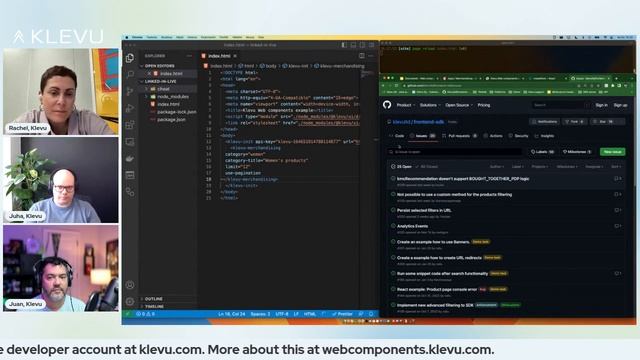
Task: Open the Solutions dropdown on GitHub
Action: [430, 105]
